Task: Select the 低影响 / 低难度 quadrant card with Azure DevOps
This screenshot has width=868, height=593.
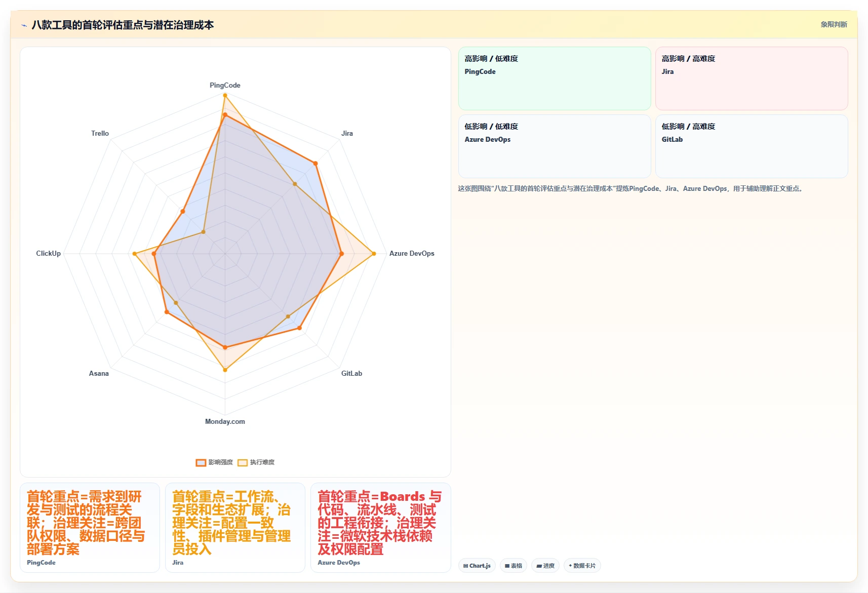Action: pos(555,146)
